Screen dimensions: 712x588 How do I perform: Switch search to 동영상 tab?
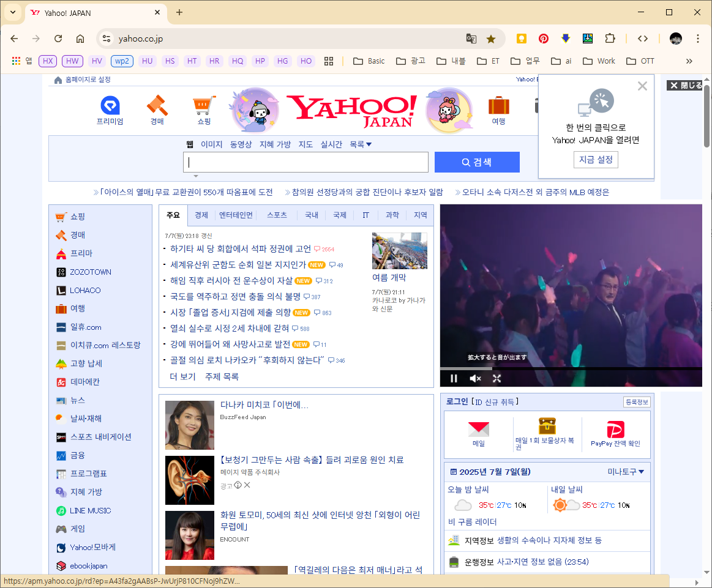point(241,144)
